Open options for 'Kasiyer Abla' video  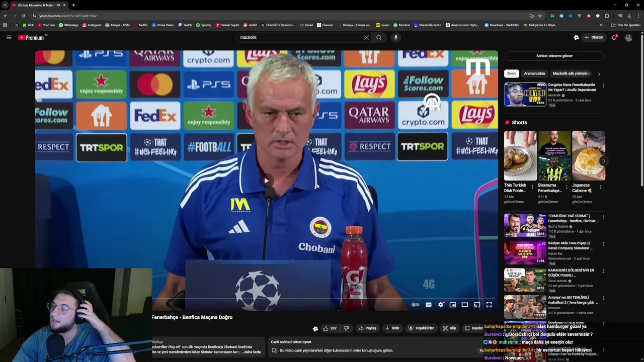pos(603,244)
